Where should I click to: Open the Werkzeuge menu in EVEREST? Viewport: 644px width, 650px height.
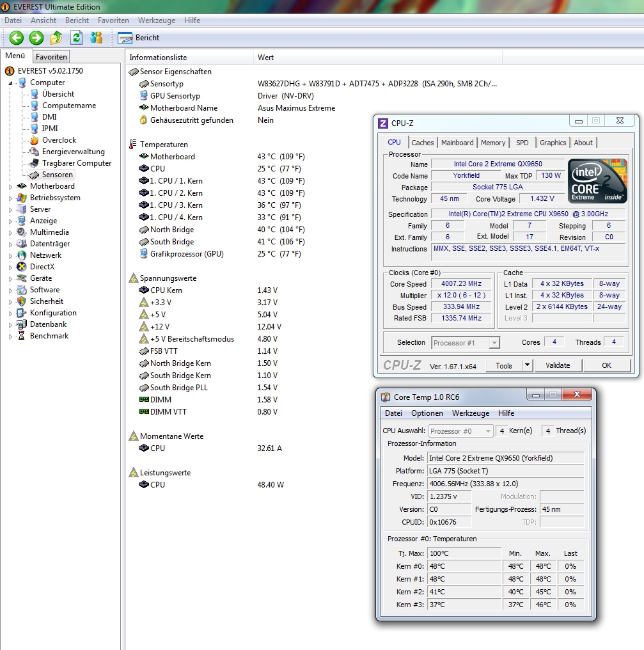[x=156, y=20]
